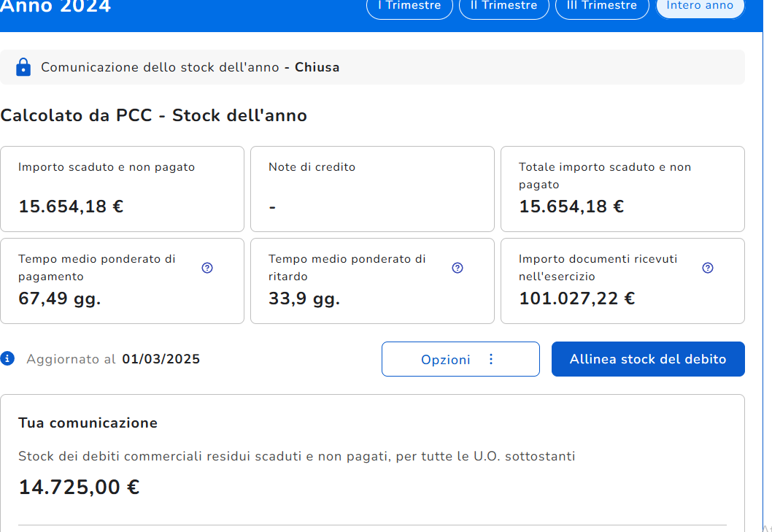The image size is (772, 532).
Task: Click the 67,49 gg. payment time value
Action: click(x=60, y=298)
